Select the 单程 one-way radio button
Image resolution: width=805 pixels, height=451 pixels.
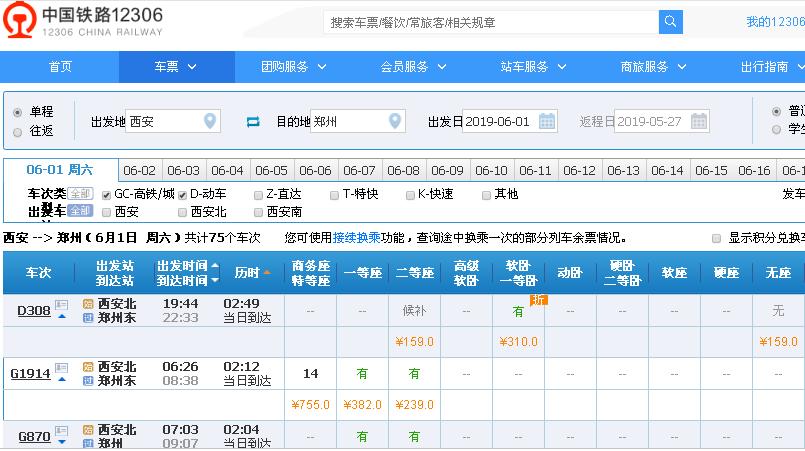point(17,112)
